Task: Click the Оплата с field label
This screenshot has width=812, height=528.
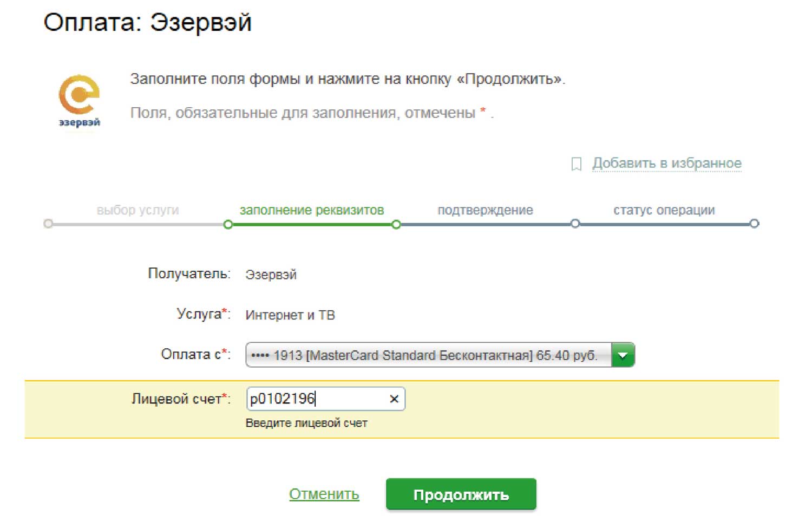Action: click(x=196, y=354)
